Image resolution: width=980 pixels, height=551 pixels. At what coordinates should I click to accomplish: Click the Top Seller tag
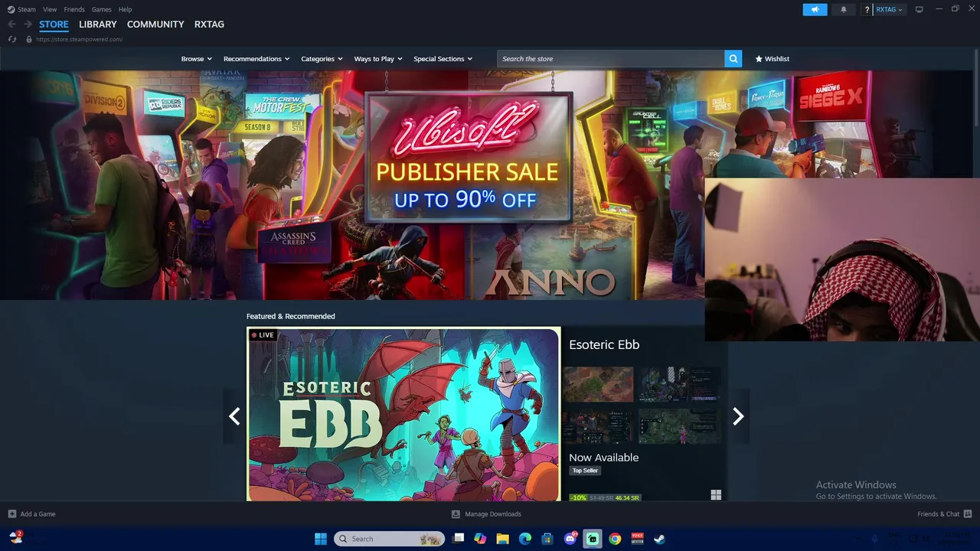pyautogui.click(x=585, y=471)
